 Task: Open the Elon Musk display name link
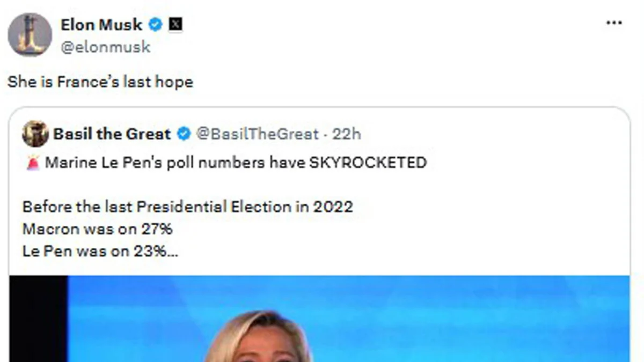[x=101, y=25]
